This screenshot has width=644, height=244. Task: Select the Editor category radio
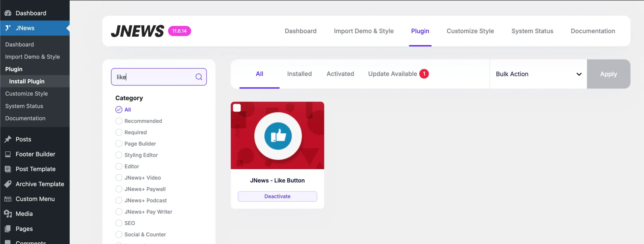[119, 166]
